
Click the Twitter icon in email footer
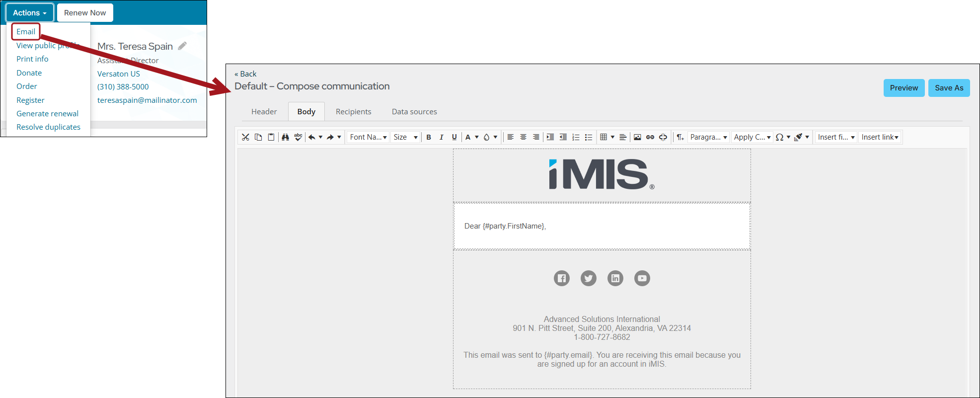pyautogui.click(x=589, y=278)
